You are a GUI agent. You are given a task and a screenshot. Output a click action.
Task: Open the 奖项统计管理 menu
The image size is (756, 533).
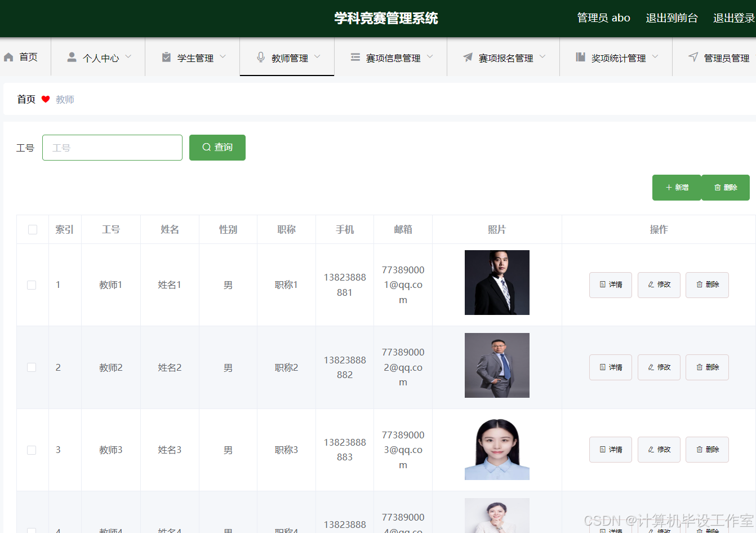(x=616, y=57)
